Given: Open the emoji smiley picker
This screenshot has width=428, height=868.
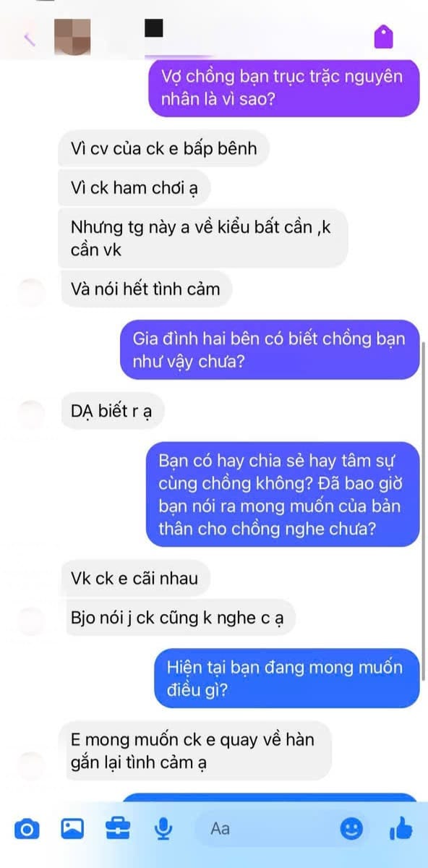Looking at the screenshot, I should point(351,829).
